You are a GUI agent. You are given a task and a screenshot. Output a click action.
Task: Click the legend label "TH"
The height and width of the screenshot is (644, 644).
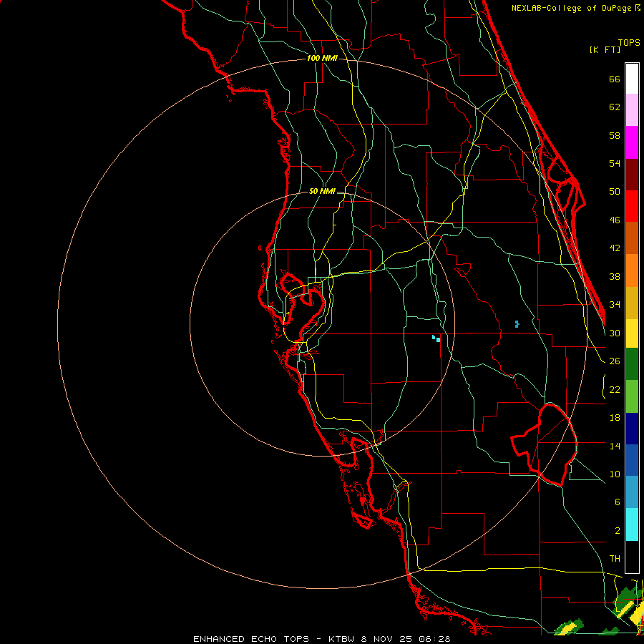(x=615, y=558)
